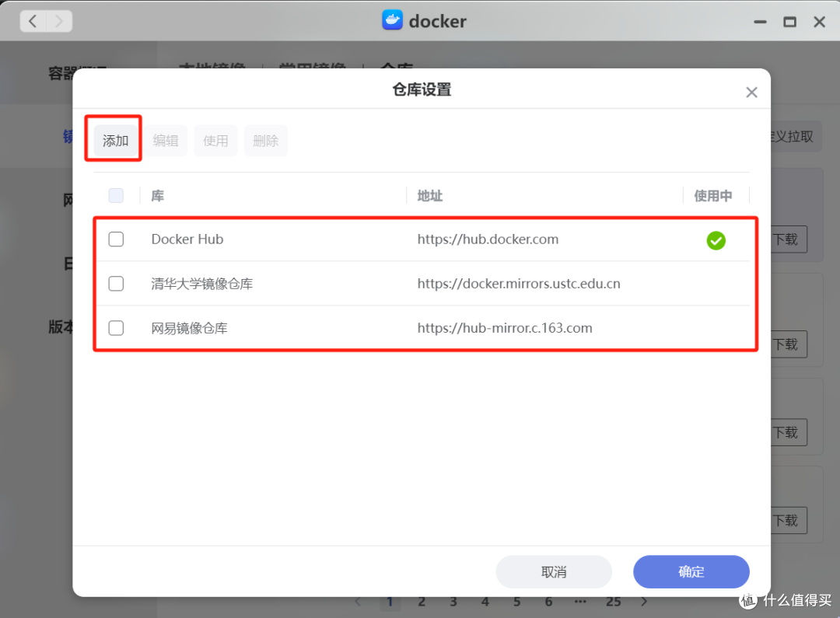Click 取消 to cancel the dialog
This screenshot has width=840, height=618.
[x=554, y=572]
